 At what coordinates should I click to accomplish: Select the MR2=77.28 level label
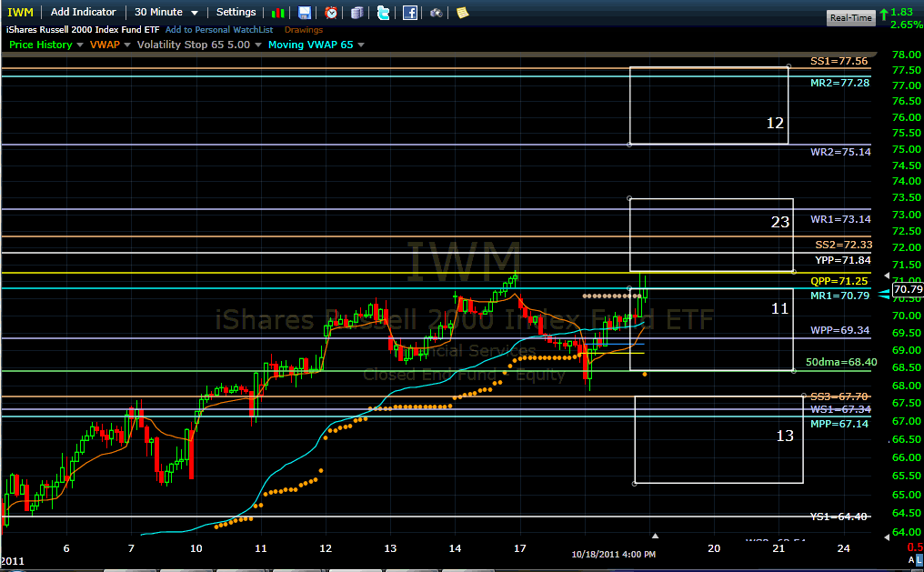coord(839,83)
